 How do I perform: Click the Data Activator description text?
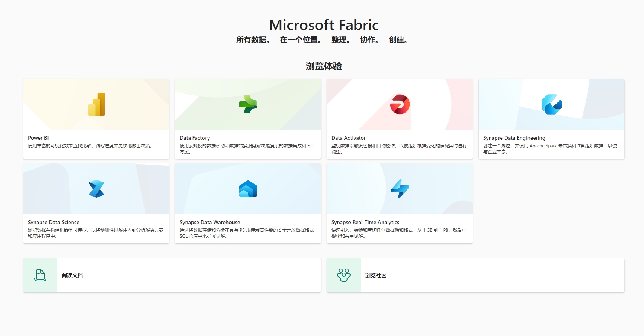(399, 149)
